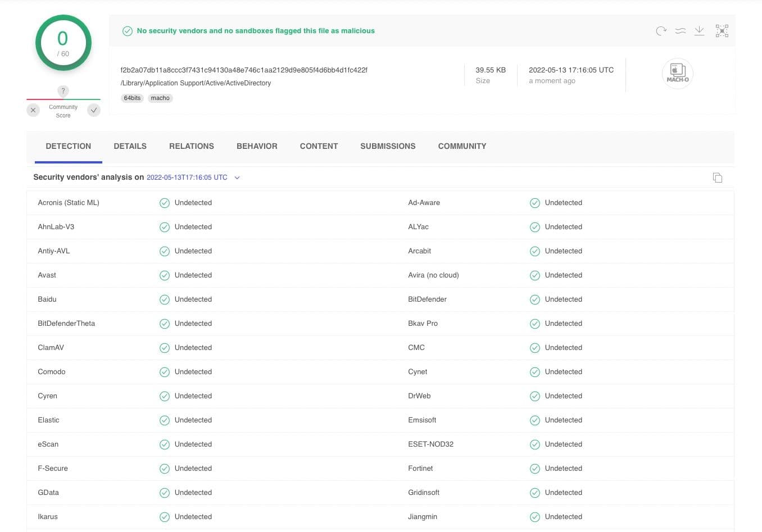The height and width of the screenshot is (532, 762).
Task: Click the BitDefender undetected check icon
Action: point(535,299)
